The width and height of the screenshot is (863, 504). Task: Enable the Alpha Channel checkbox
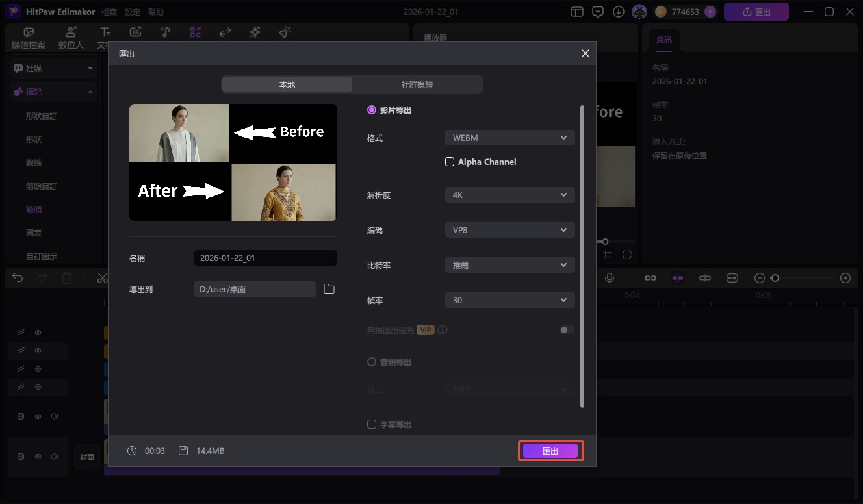point(449,162)
